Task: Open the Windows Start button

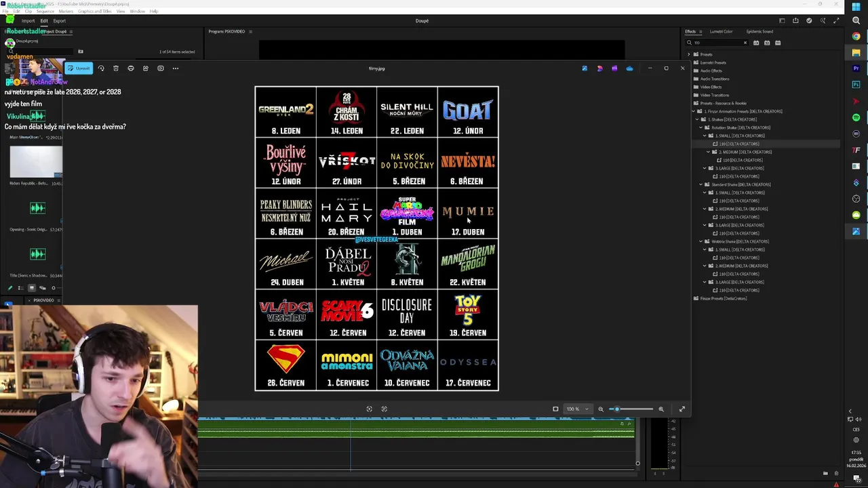Action: (x=856, y=7)
